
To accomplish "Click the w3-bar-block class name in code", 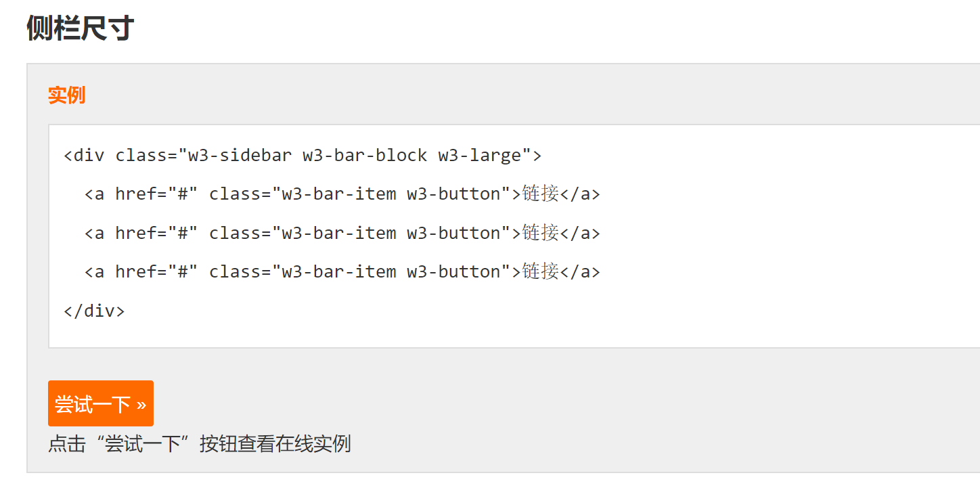I will 365,156.
